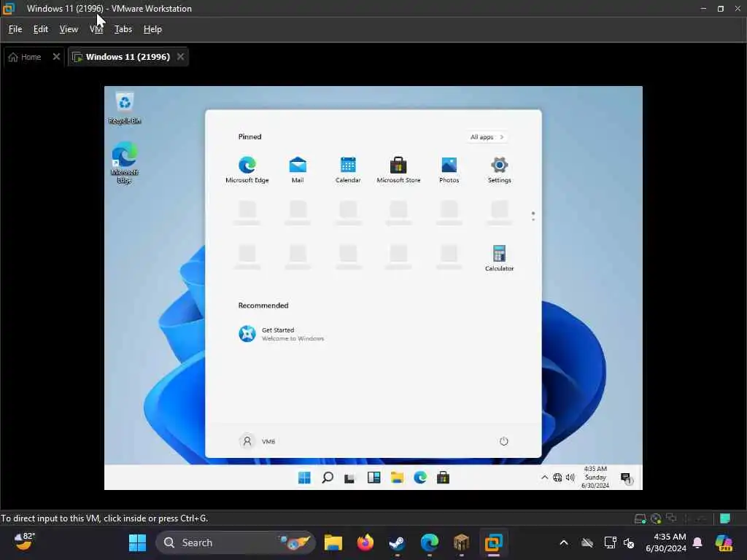Open the VM notification center icon
747x560 pixels.
626,478
